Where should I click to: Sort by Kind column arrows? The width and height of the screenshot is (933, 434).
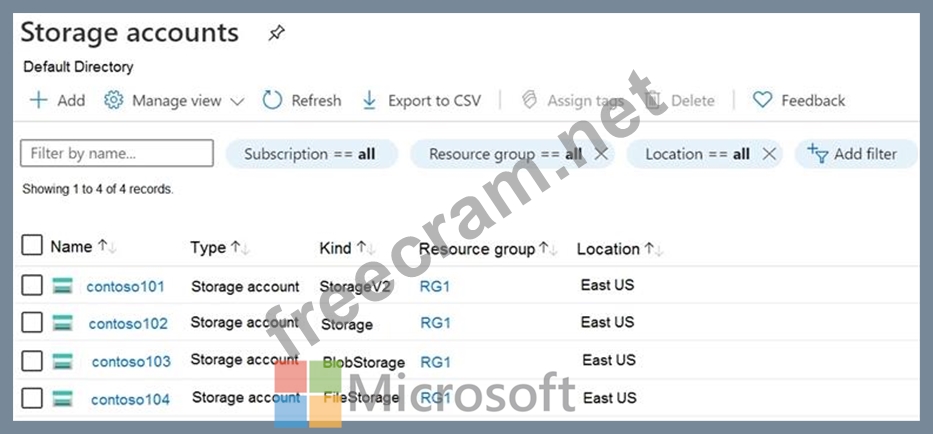click(365, 248)
